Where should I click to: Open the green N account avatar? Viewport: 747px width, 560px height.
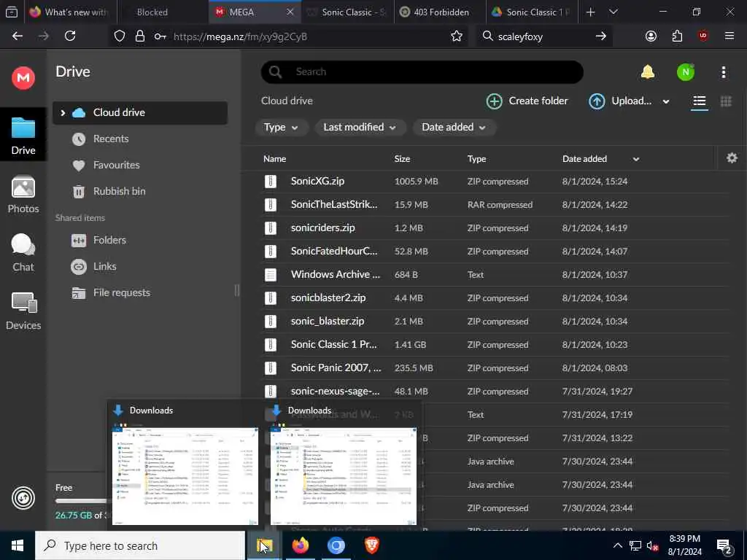point(686,72)
